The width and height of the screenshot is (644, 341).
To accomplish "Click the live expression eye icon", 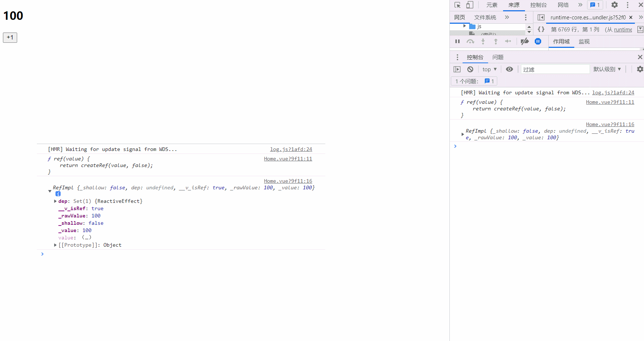I will [x=509, y=69].
